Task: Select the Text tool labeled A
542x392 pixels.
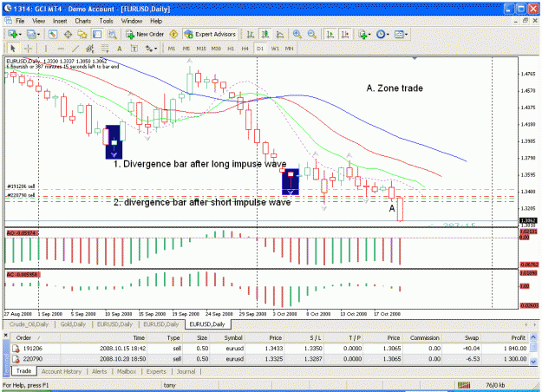Action: click(x=120, y=49)
